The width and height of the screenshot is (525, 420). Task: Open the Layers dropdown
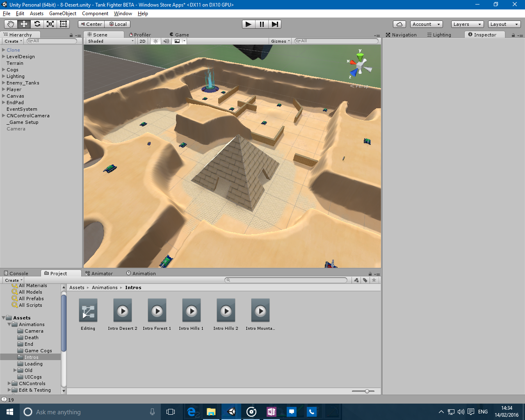pos(467,24)
